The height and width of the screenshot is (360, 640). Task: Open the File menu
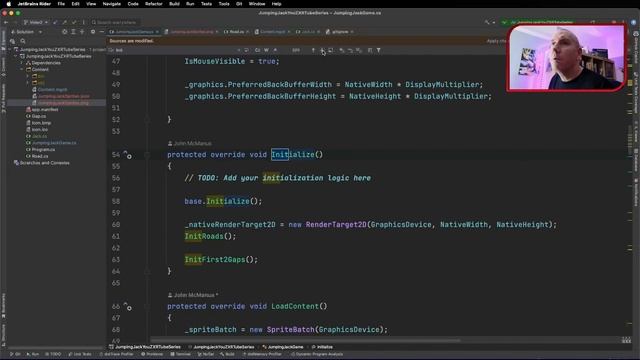coord(61,4)
